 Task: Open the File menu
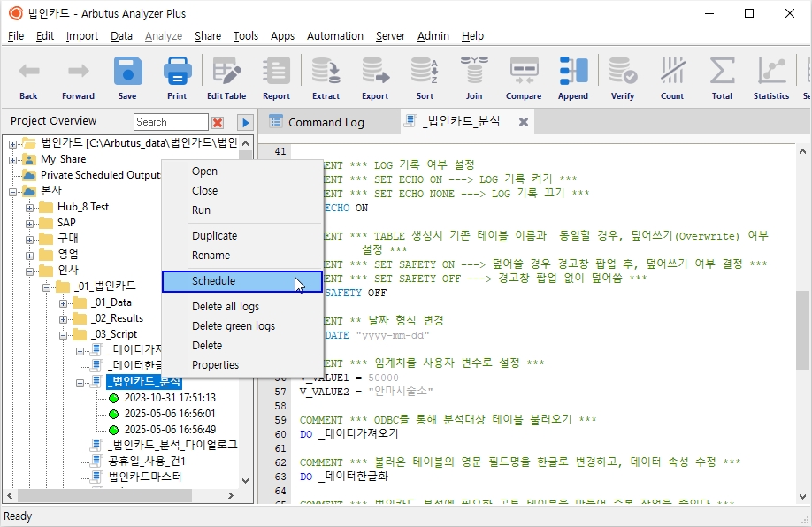pyautogui.click(x=16, y=35)
